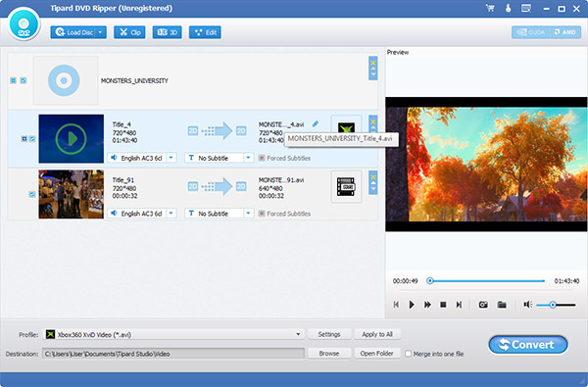Click the profile Settings button
This screenshot has height=387, width=588.
pos(329,334)
